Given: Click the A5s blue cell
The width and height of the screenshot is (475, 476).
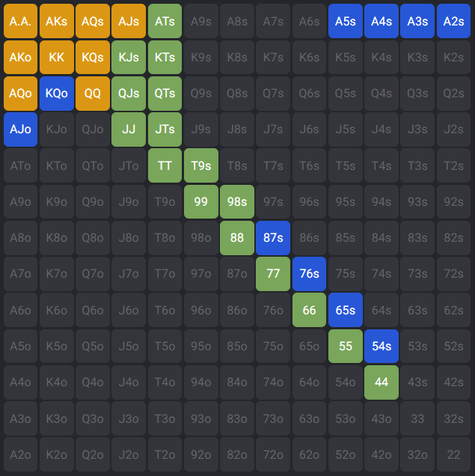Looking at the screenshot, I should [x=345, y=21].
